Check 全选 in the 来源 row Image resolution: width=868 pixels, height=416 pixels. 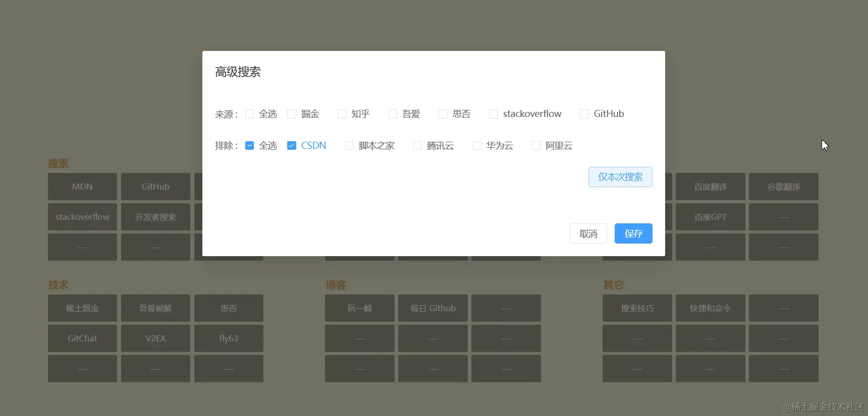(249, 114)
